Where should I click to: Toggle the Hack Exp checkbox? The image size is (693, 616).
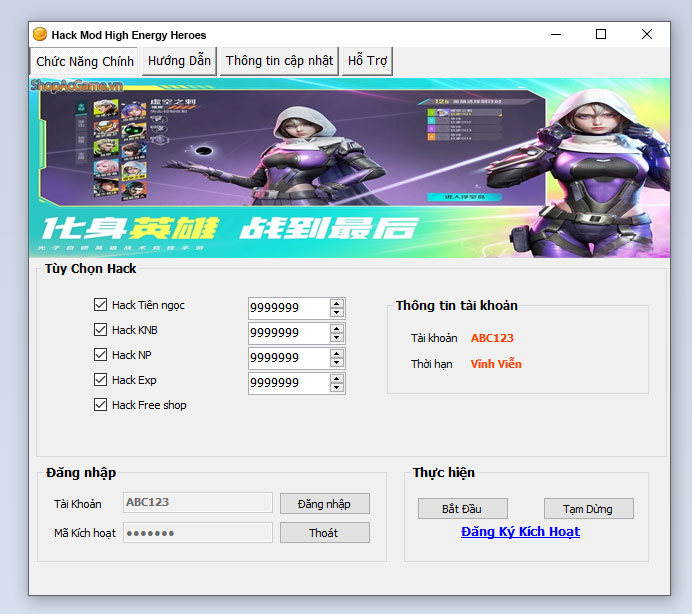click(100, 380)
